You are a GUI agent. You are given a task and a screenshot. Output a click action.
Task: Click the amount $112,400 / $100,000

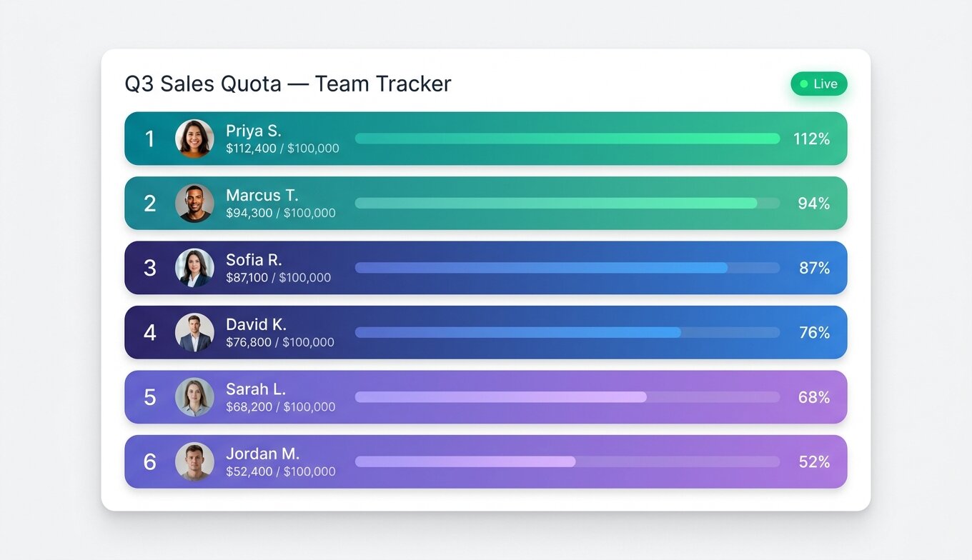point(282,149)
